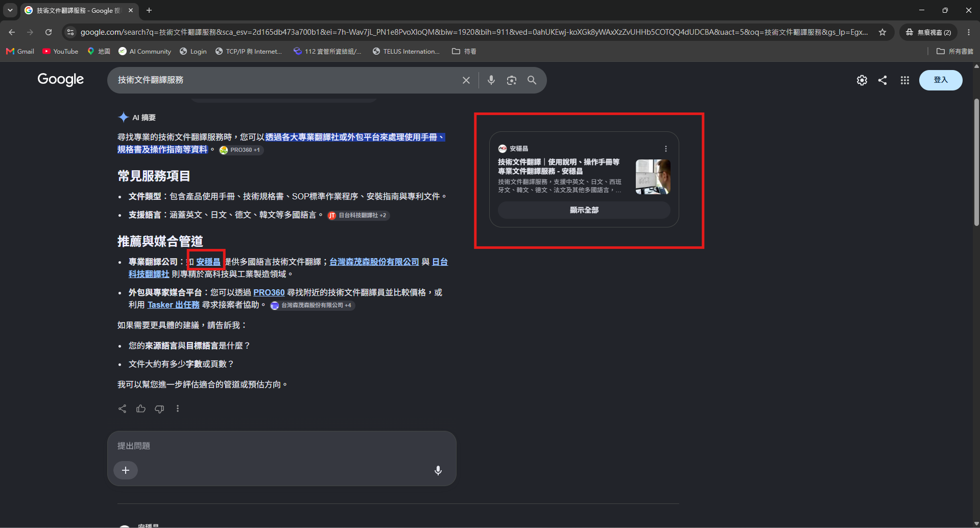Click the 安穩昌 card thumbnail image
This screenshot has height=528, width=980.
click(x=653, y=177)
